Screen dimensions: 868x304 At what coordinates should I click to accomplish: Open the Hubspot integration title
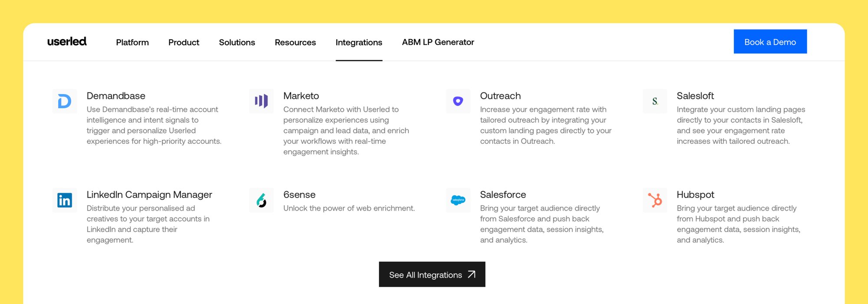tap(695, 195)
